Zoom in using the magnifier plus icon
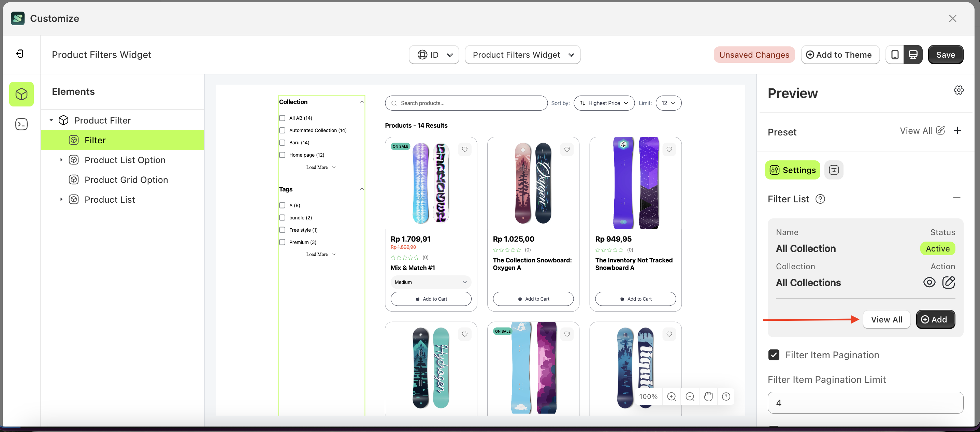The height and width of the screenshot is (432, 980). click(x=671, y=396)
